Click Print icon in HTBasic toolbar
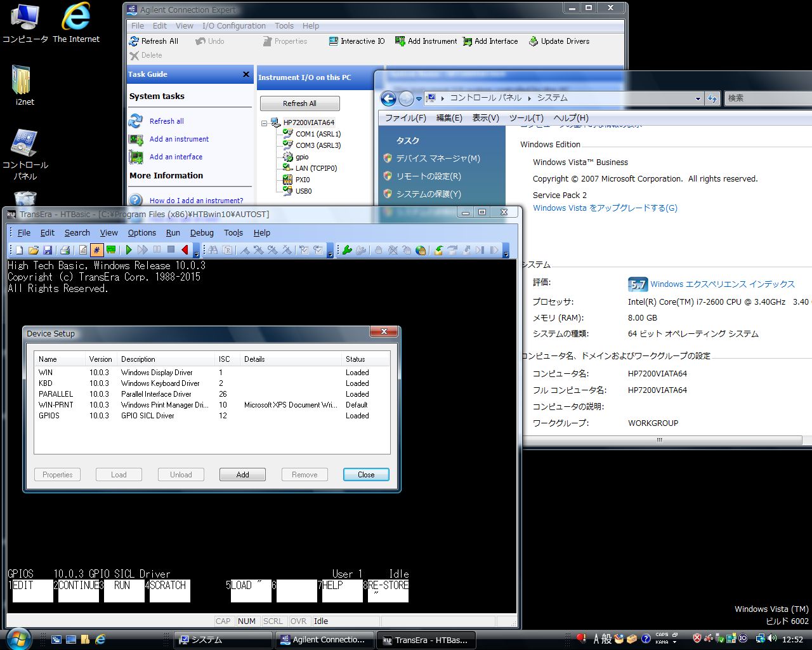The height and width of the screenshot is (650, 812). (65, 250)
